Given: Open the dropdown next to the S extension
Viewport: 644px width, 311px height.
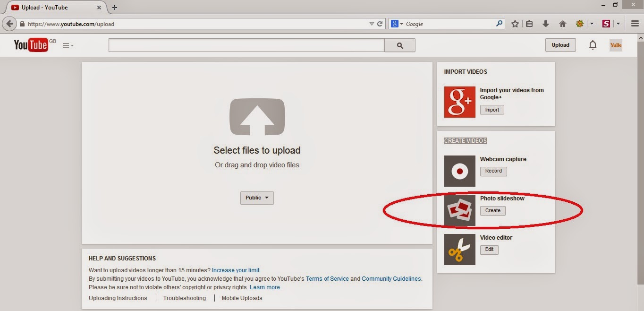Looking at the screenshot, I should pos(618,24).
